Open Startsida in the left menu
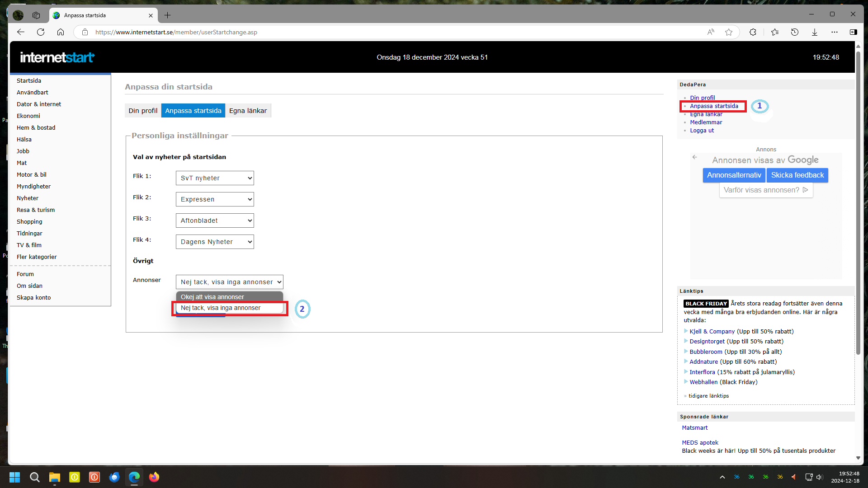This screenshot has width=868, height=488. (x=29, y=80)
